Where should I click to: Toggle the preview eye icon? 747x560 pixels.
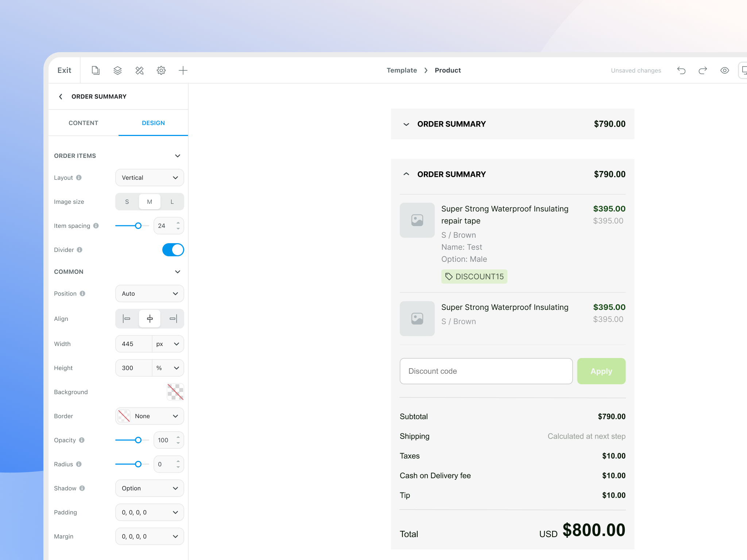(725, 70)
